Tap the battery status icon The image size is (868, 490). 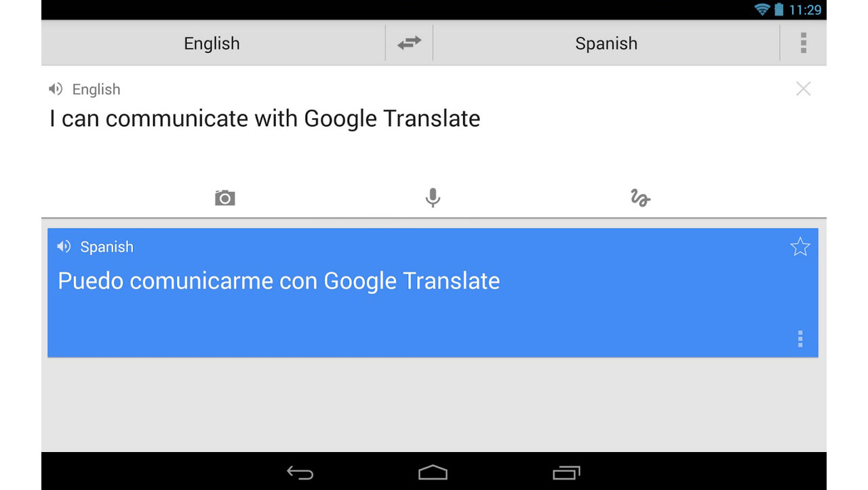pos(778,9)
